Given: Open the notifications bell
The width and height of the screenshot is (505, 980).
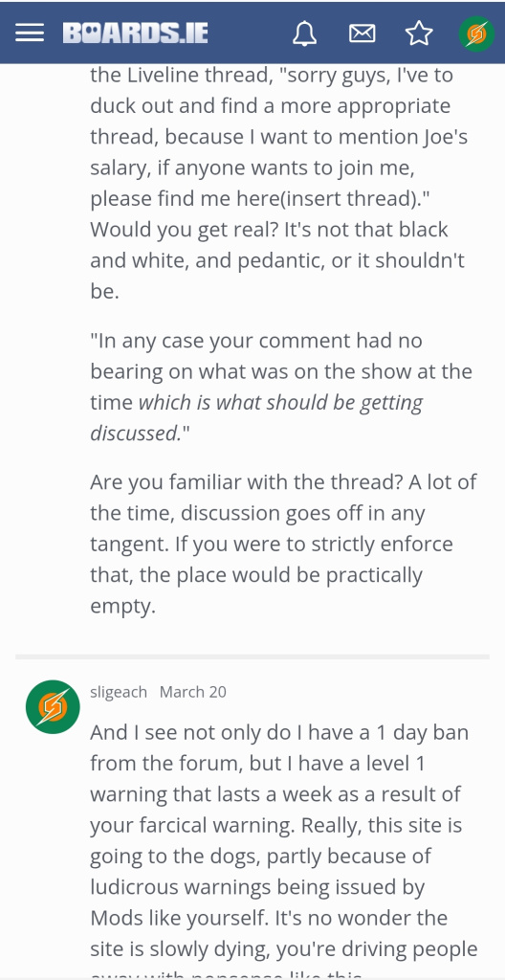Looking at the screenshot, I should click(304, 33).
